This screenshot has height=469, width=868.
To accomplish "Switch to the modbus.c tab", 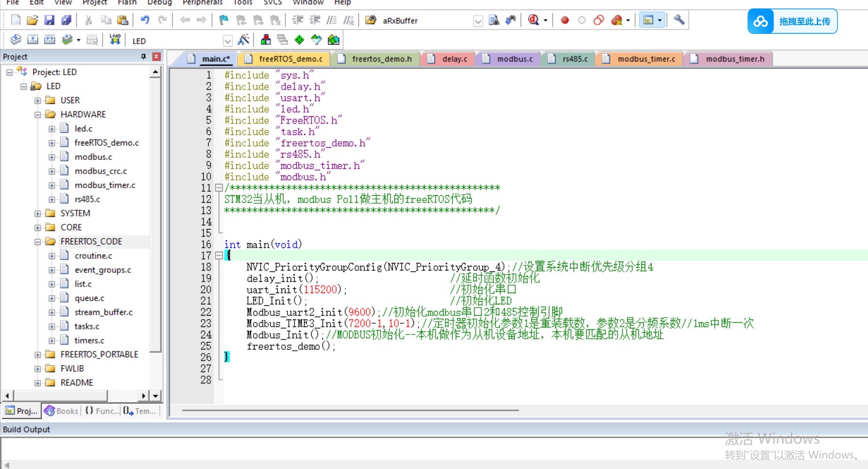I will [509, 59].
